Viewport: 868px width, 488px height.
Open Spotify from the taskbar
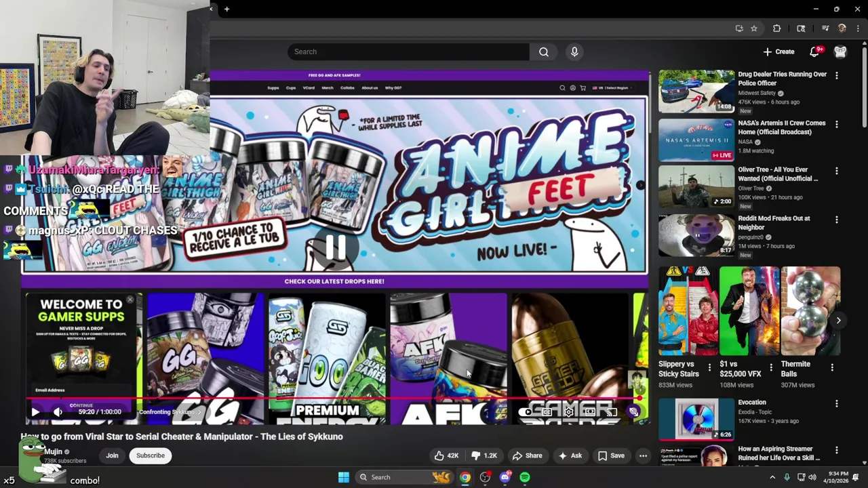point(525,477)
